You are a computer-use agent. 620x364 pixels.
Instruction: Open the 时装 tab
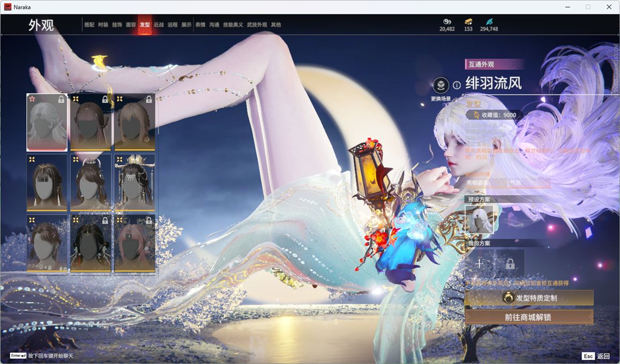(103, 25)
